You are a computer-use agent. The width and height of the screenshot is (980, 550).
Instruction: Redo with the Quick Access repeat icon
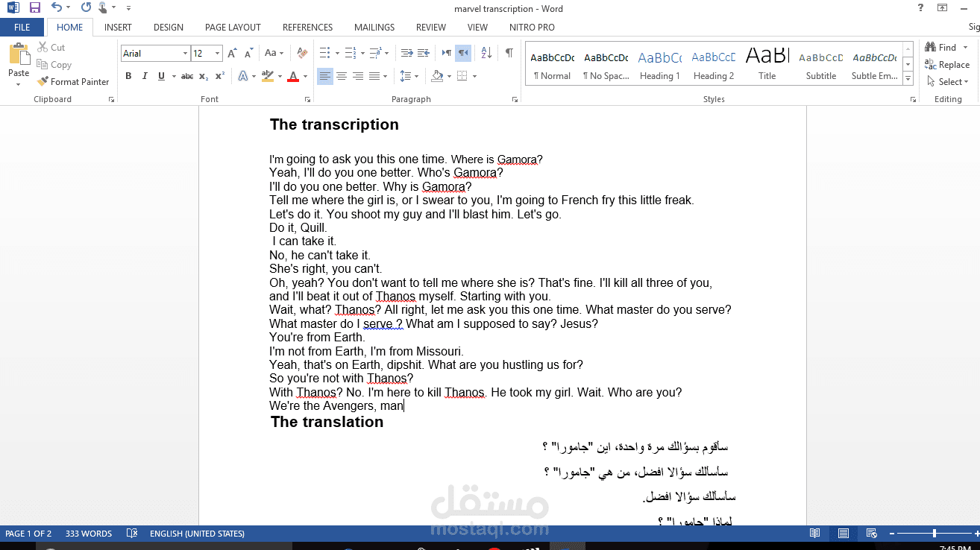coord(85,8)
